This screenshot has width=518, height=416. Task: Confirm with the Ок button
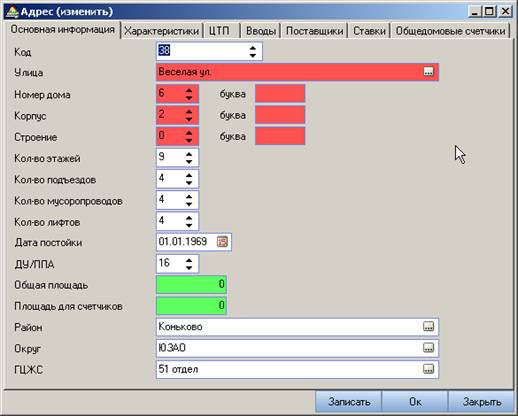point(415,402)
